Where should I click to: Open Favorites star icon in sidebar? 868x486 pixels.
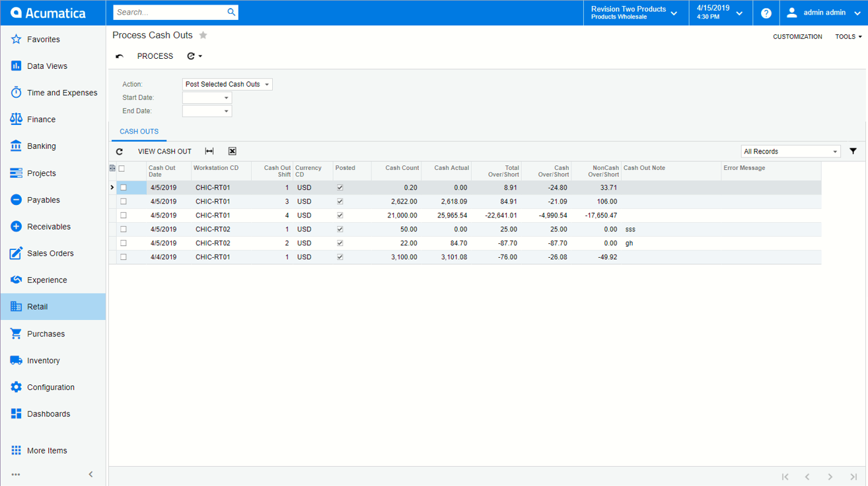coord(16,40)
